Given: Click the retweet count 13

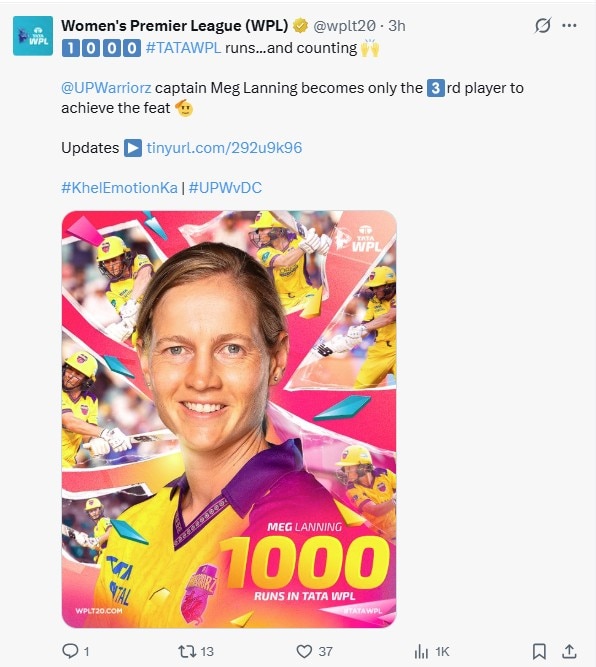Looking at the screenshot, I should [x=207, y=652].
